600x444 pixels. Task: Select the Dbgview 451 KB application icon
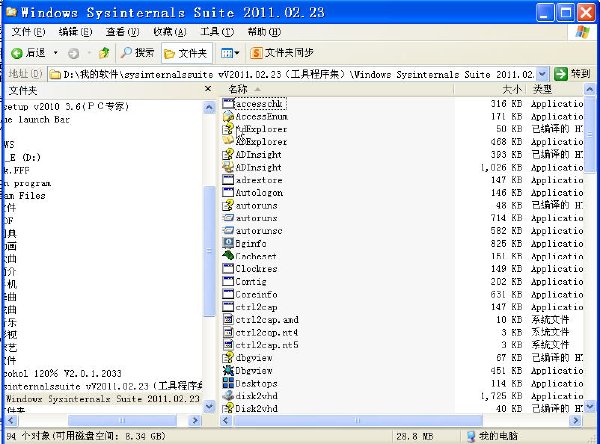click(228, 370)
